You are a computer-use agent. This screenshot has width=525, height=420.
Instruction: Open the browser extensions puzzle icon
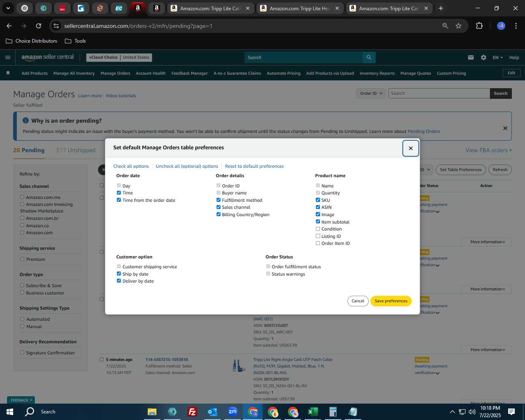coord(479,26)
